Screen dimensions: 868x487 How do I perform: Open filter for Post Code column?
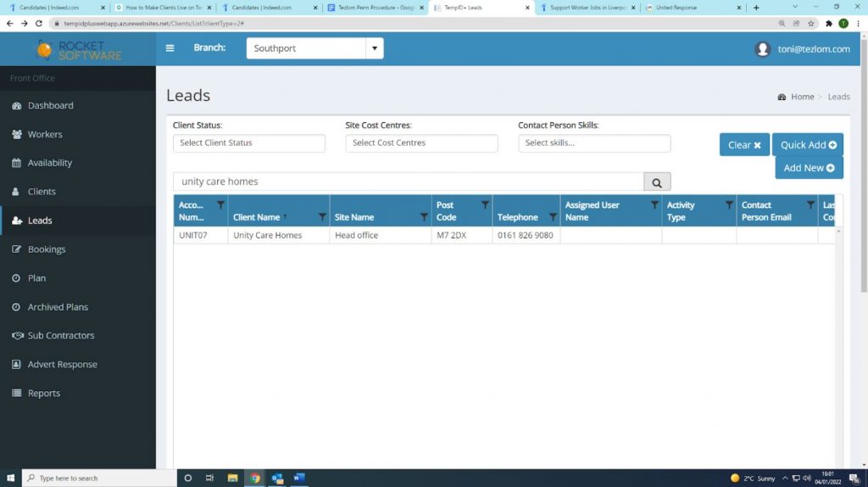pos(485,205)
